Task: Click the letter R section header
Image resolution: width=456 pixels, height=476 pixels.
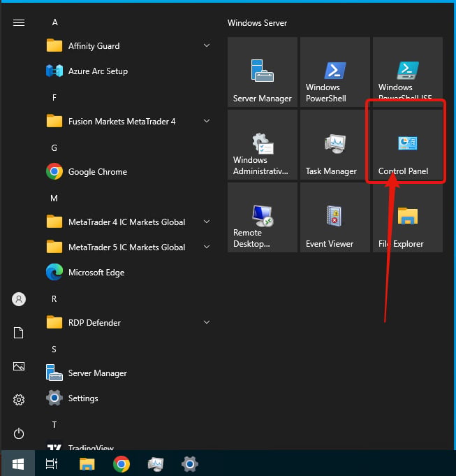Action: click(x=54, y=299)
